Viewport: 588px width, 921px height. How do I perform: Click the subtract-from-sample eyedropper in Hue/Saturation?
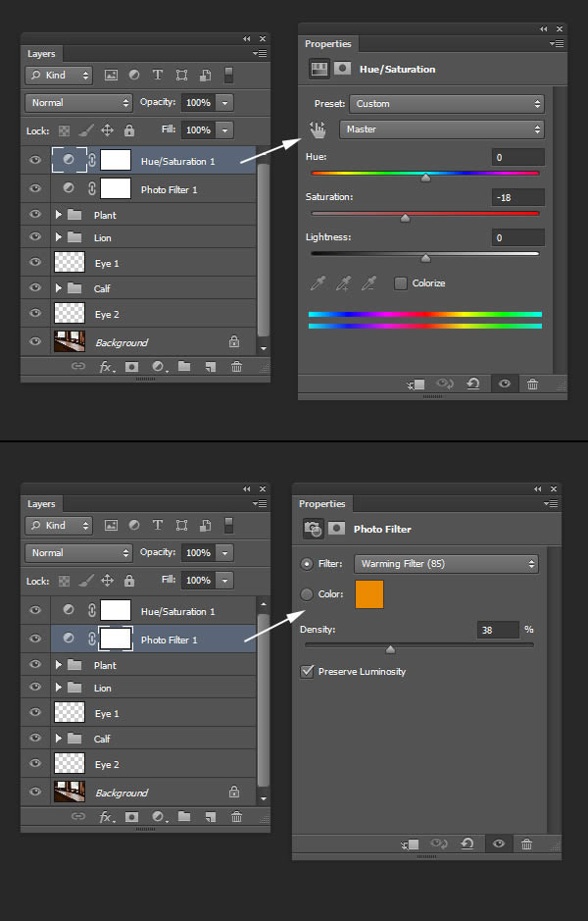[368, 283]
